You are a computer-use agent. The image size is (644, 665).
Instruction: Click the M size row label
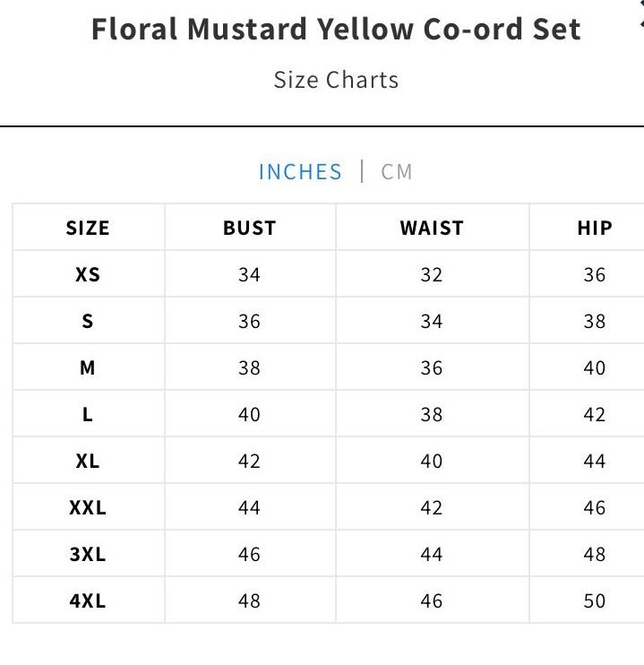click(88, 367)
